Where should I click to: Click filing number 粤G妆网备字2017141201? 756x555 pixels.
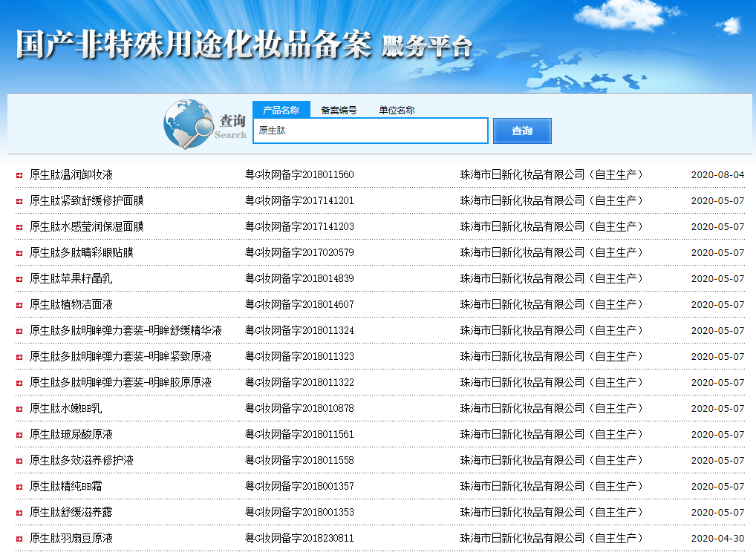[299, 200]
